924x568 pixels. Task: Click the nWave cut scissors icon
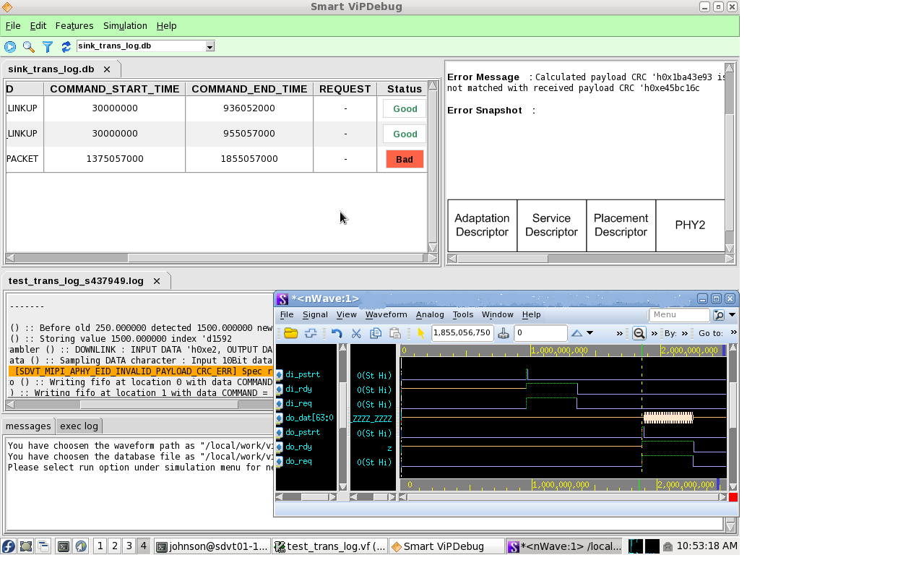[x=356, y=333]
